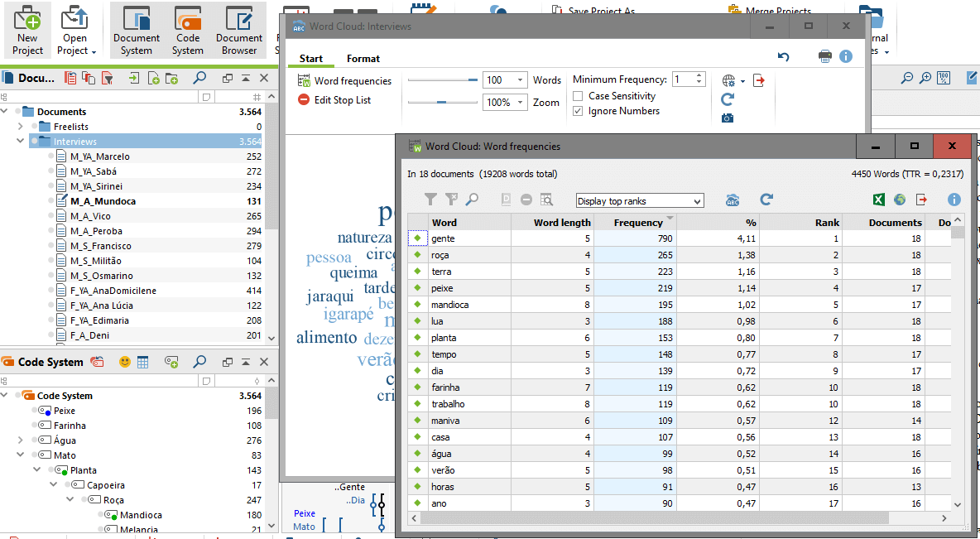The width and height of the screenshot is (980, 539).
Task: Sort by Word column header
Action: point(469,222)
